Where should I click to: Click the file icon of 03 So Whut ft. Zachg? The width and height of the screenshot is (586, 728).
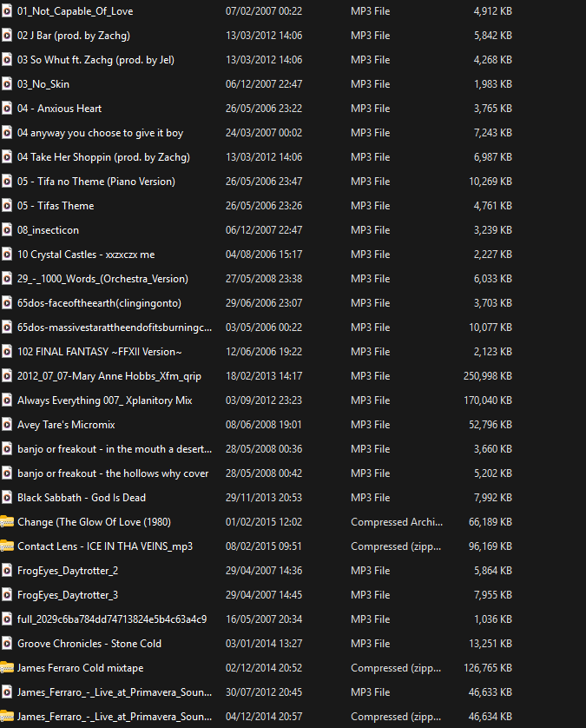[7, 60]
